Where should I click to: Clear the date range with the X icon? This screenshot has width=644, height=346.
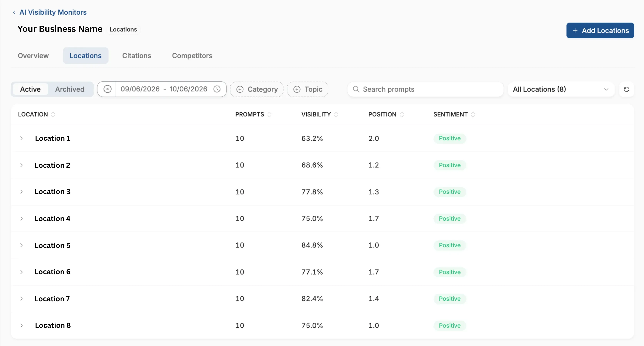click(x=107, y=89)
